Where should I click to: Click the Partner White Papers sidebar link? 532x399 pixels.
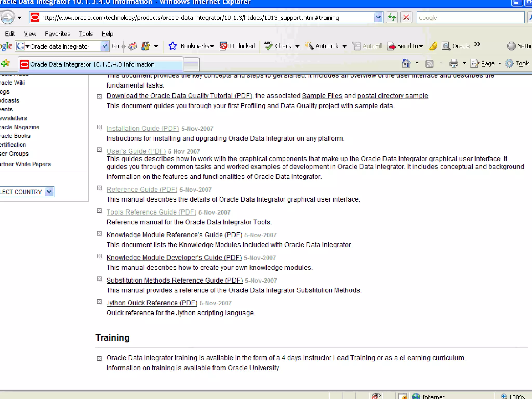(25, 164)
